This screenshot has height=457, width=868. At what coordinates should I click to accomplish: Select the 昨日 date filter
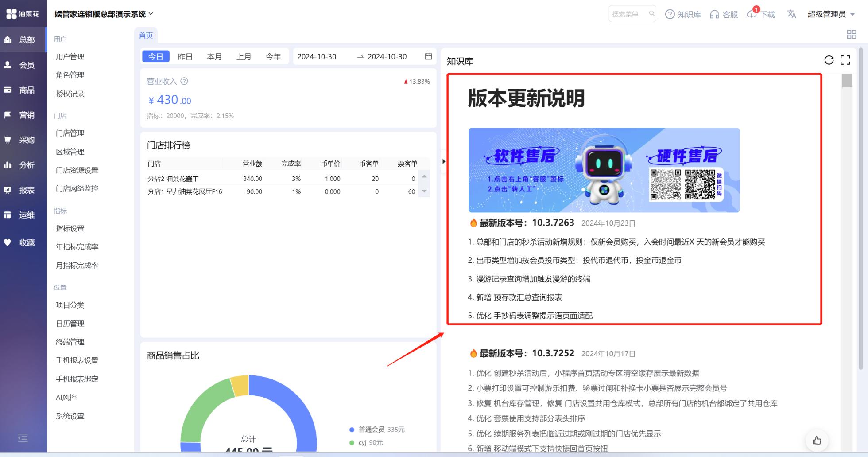tap(185, 56)
